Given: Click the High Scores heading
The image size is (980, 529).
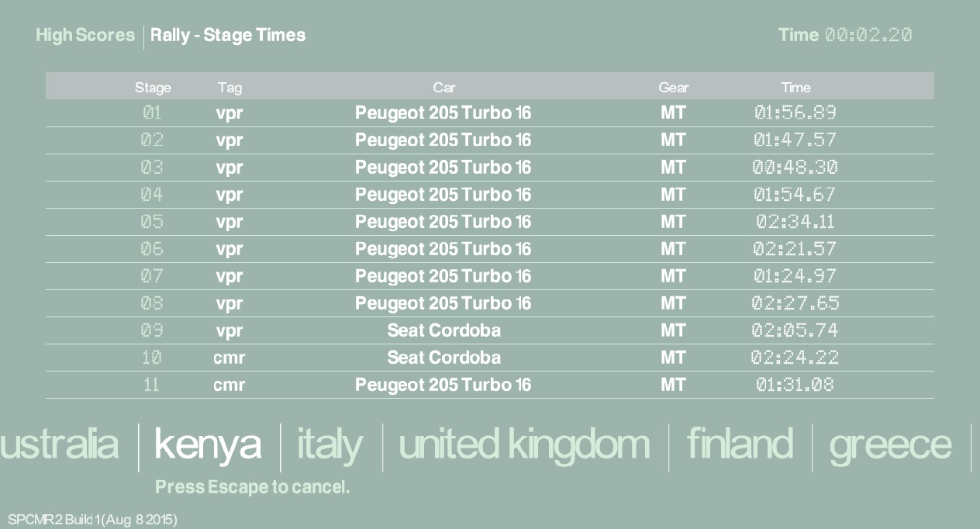Looking at the screenshot, I should pyautogui.click(x=85, y=35).
